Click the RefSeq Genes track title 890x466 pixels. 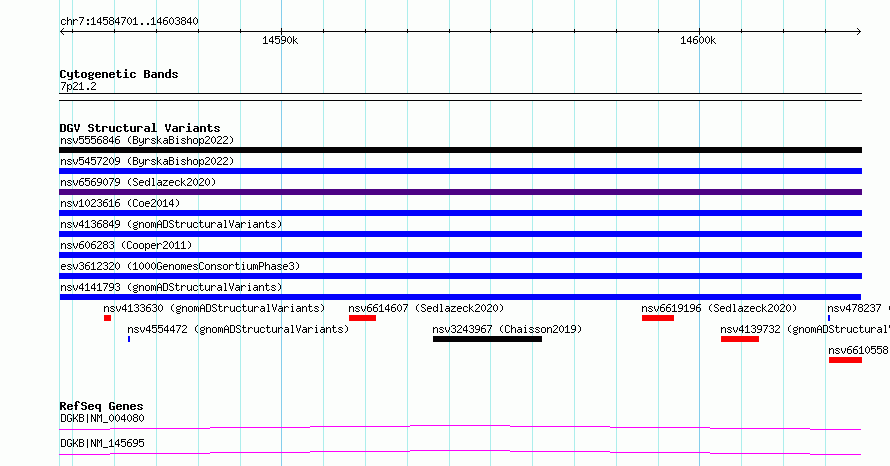point(101,406)
